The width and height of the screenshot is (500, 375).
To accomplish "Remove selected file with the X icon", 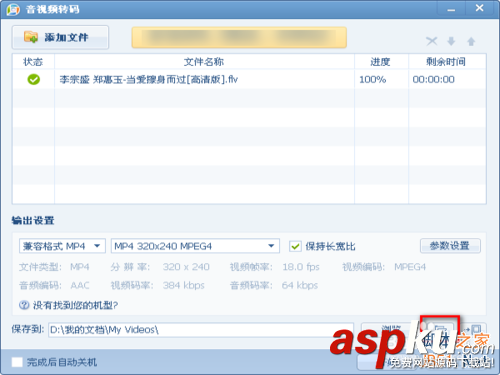I will [x=431, y=41].
